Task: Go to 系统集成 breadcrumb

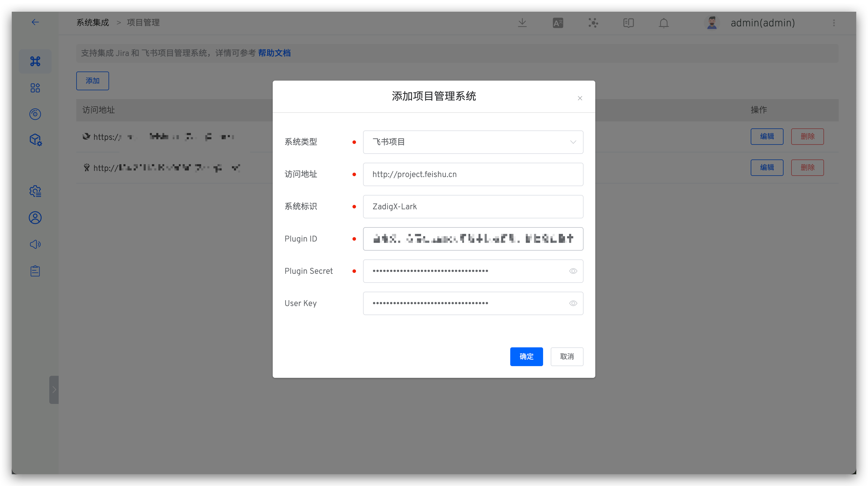Action: pyautogui.click(x=93, y=23)
